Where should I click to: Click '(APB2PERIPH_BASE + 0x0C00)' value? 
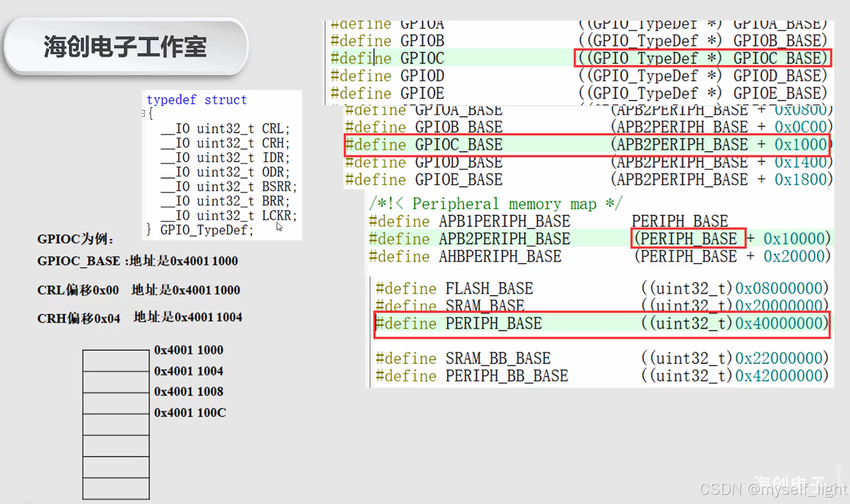(721, 127)
